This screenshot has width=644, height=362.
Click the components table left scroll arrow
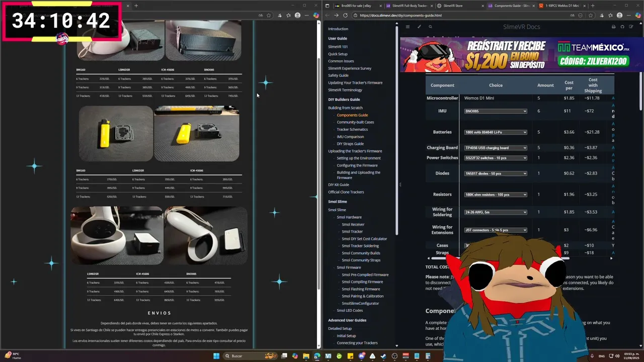(x=428, y=258)
